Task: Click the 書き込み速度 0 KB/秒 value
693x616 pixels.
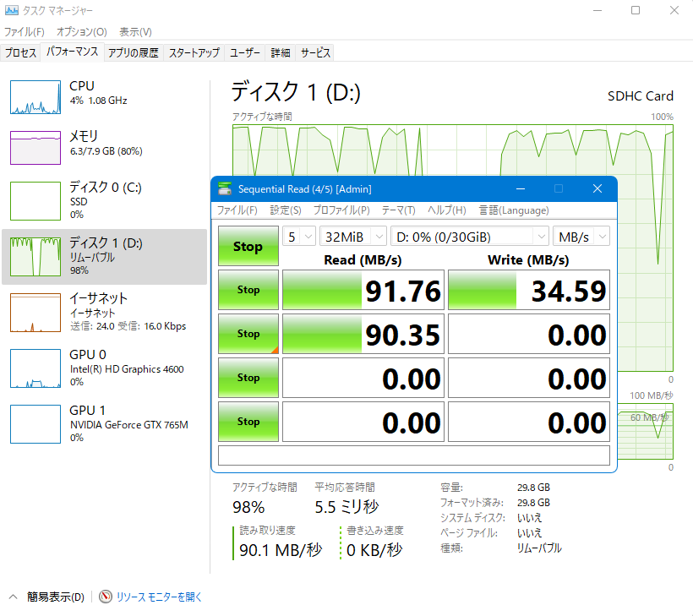Action: [374, 550]
